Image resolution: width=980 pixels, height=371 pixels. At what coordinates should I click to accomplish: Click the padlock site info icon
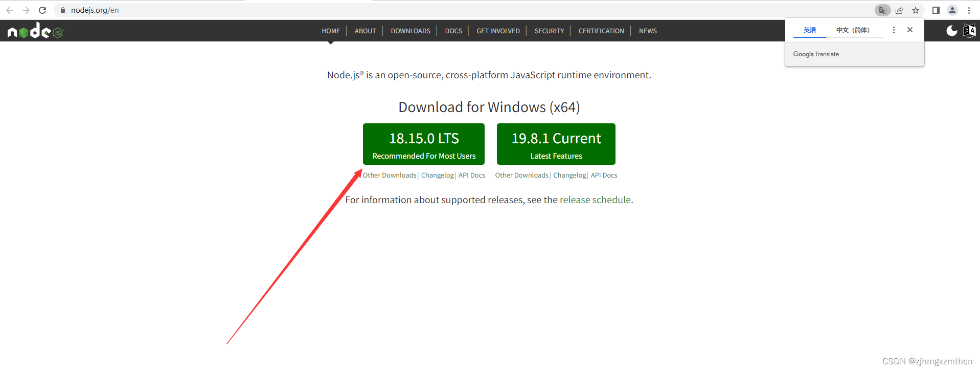tap(63, 10)
